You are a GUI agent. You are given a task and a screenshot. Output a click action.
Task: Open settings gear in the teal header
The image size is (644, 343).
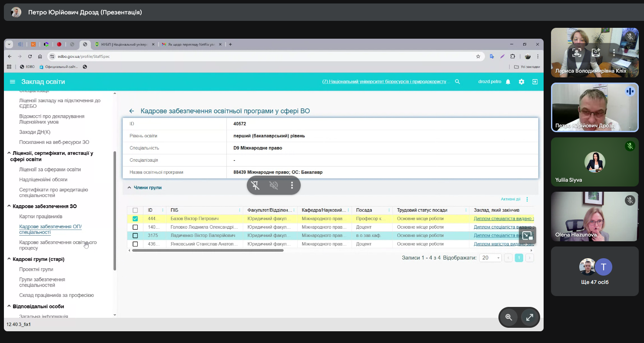click(x=521, y=82)
